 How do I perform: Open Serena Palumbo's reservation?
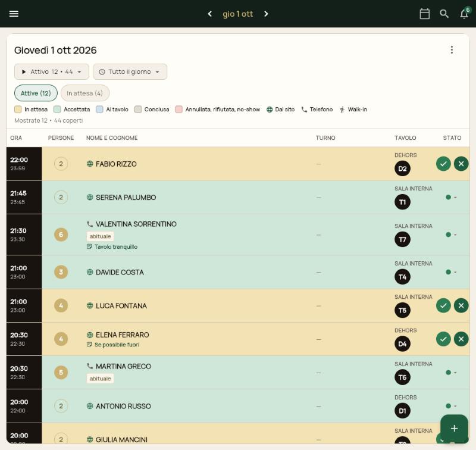coord(238,198)
